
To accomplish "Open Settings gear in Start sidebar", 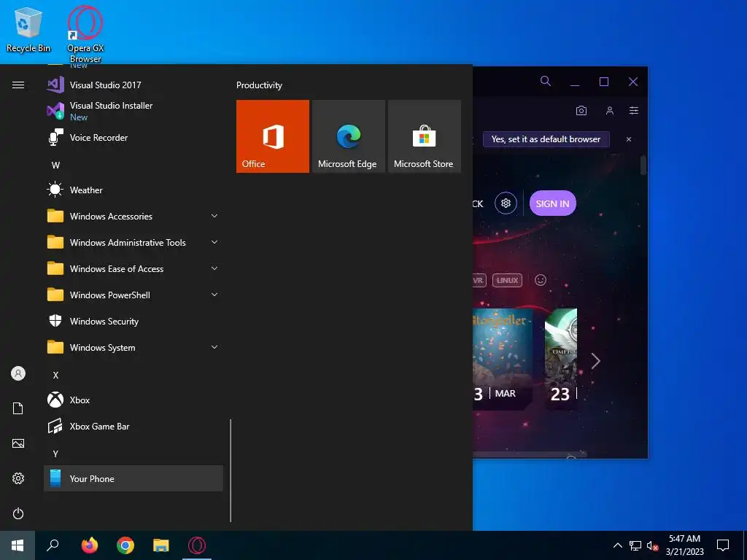I will (18, 478).
